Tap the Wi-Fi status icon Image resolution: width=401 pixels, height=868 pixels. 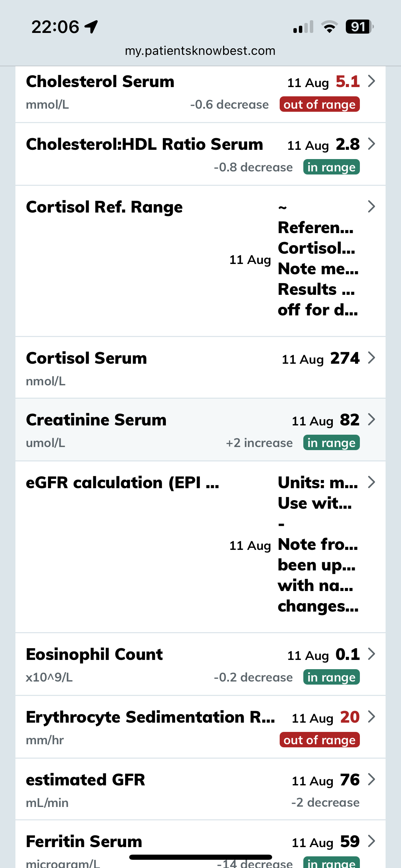[329, 27]
